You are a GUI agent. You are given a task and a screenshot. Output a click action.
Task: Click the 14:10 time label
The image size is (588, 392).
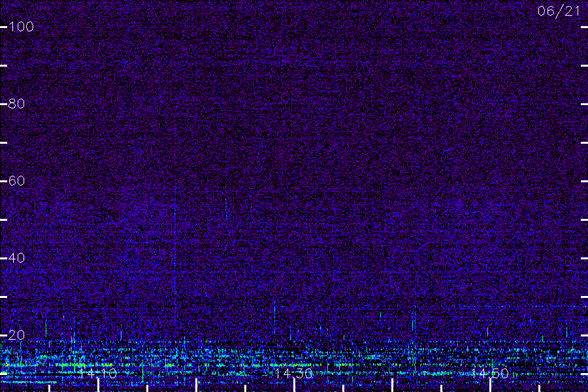click(98, 374)
